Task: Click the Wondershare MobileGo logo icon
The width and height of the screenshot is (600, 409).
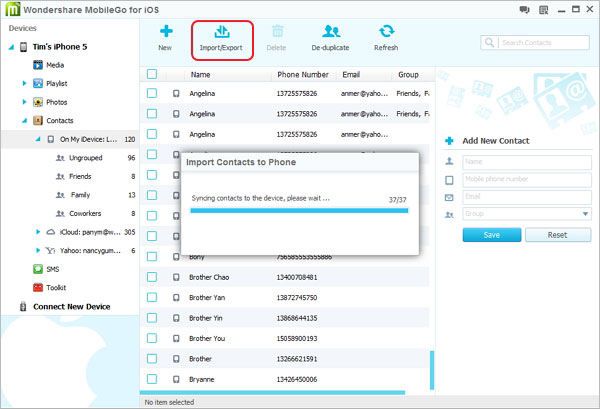Action: click(x=13, y=9)
